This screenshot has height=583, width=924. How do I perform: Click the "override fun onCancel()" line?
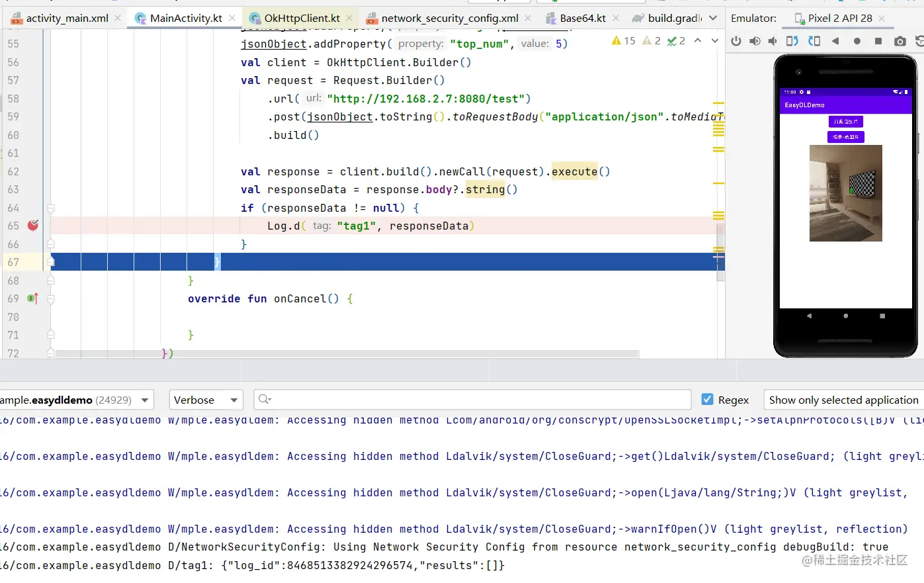pos(271,299)
